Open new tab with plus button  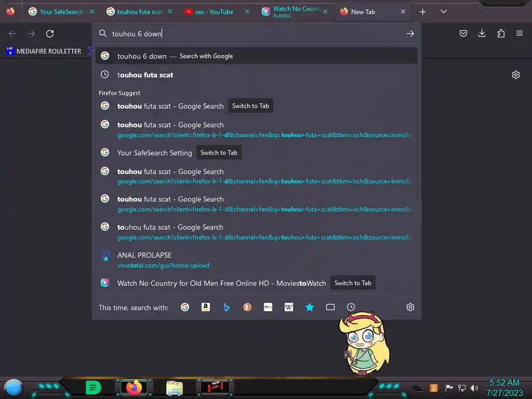pyautogui.click(x=422, y=12)
